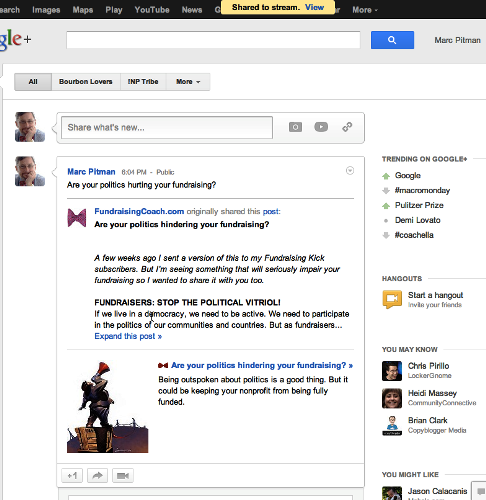Open Heidi Massey name link

point(432,393)
